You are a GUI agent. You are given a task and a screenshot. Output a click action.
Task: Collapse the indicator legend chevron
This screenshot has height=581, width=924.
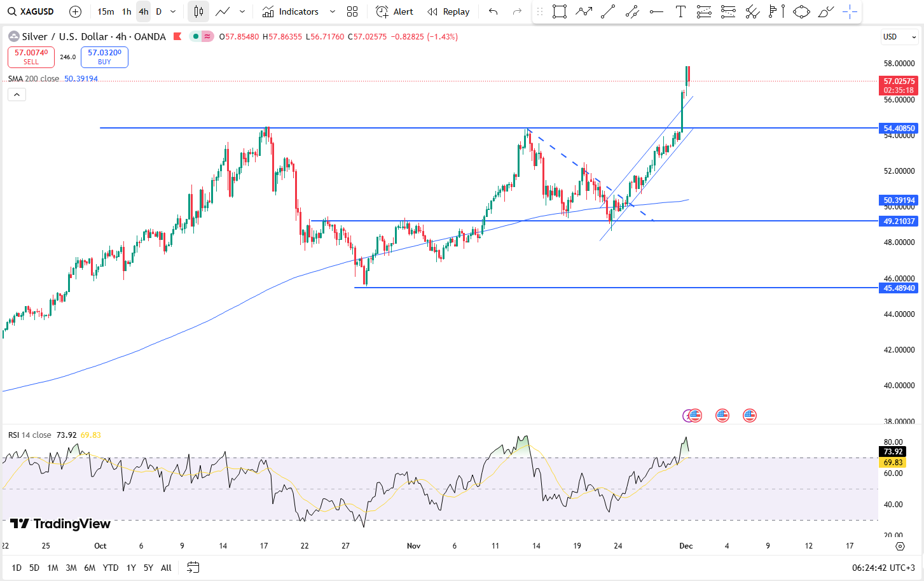(17, 95)
